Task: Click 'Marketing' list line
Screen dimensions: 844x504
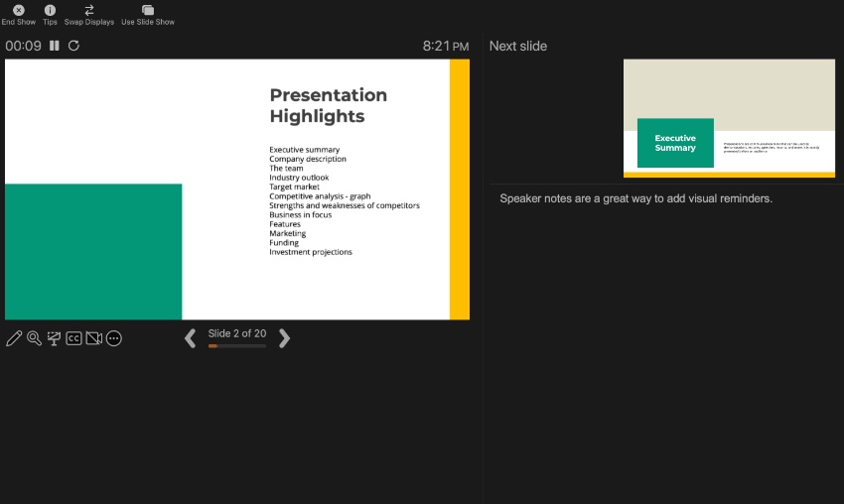Action: pos(287,233)
